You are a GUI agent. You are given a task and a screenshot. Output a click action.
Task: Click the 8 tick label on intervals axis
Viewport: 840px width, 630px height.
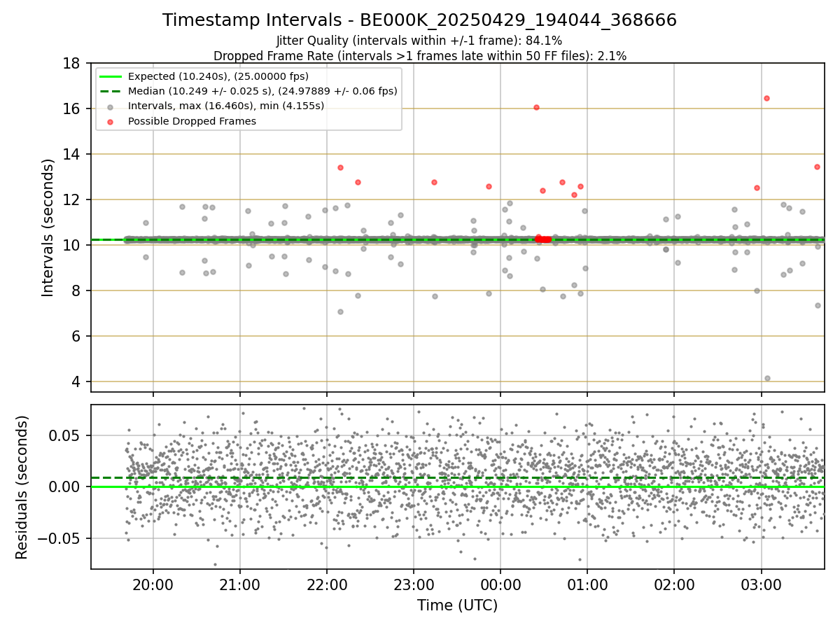click(76, 290)
